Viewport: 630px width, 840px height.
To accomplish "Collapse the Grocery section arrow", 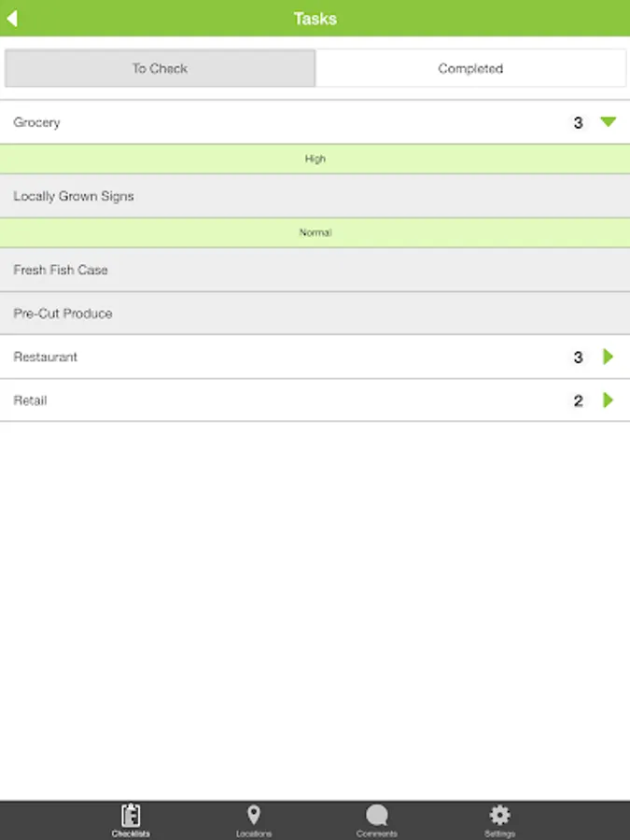I will (609, 122).
